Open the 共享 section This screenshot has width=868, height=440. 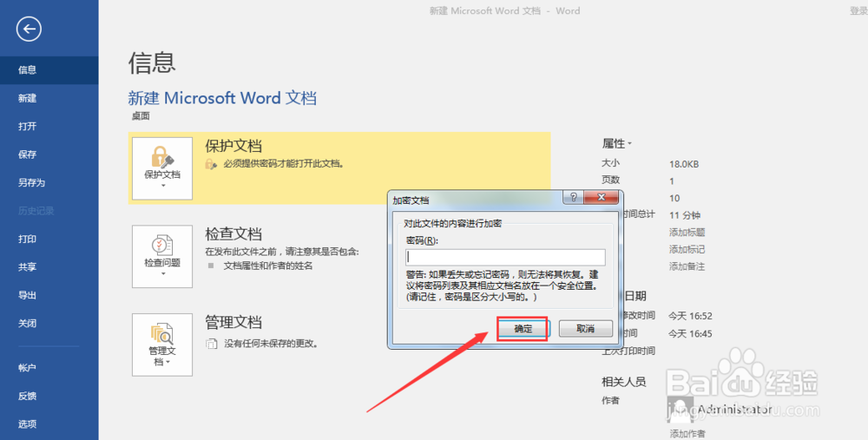49,266
